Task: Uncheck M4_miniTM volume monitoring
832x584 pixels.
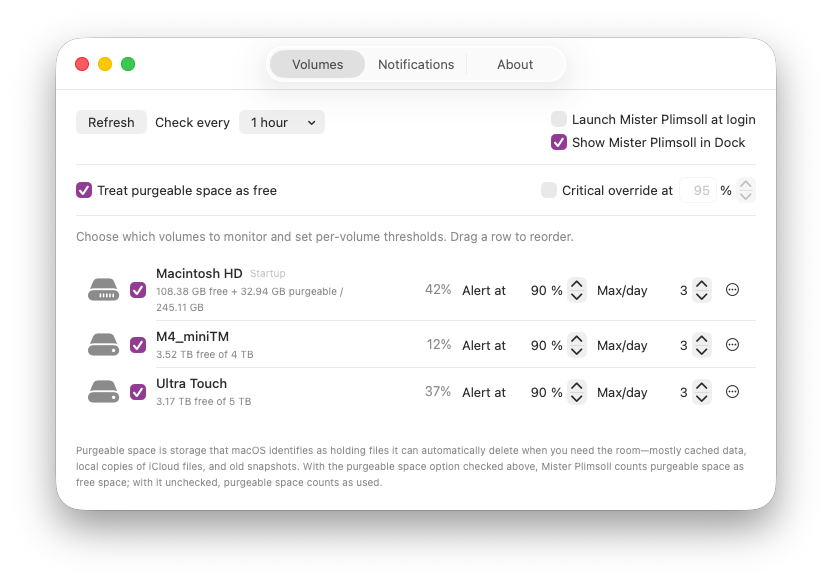Action: point(138,345)
